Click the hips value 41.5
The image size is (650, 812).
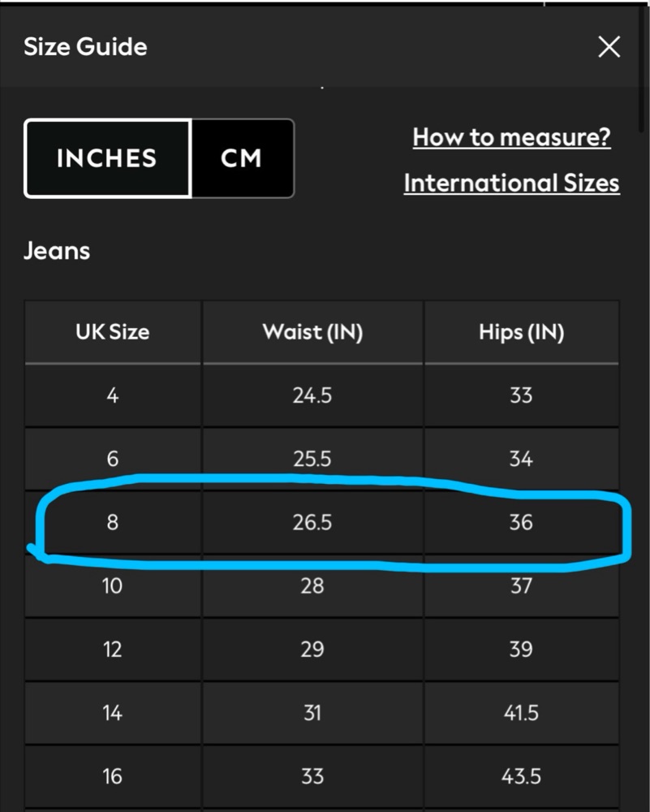point(521,713)
